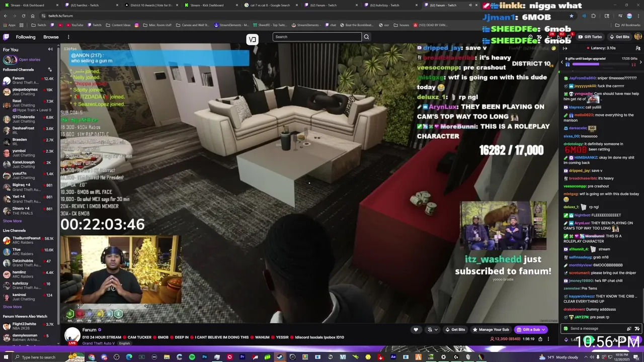Open TheBurntPeanut live channel
644x362 pixels.
pyautogui.click(x=28, y=240)
